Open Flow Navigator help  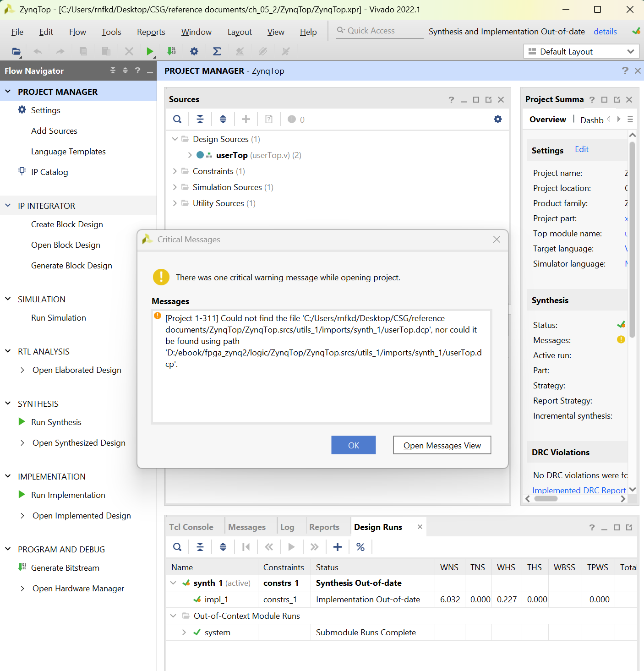137,71
